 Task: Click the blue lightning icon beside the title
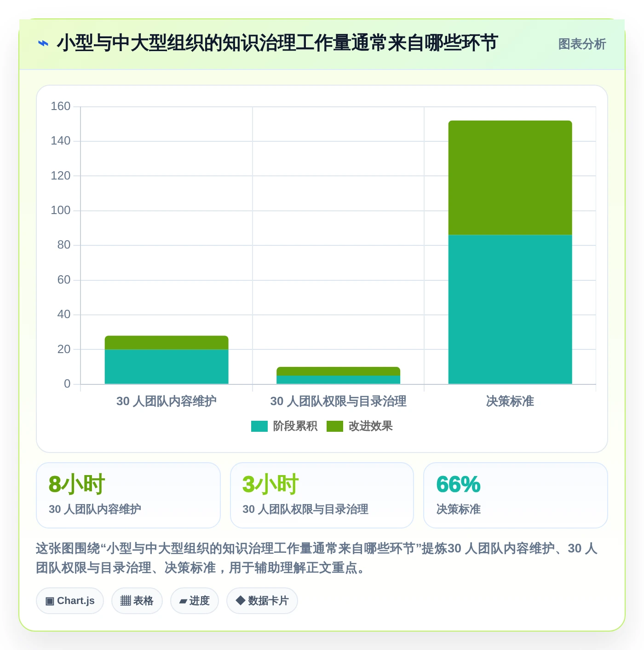pos(43,44)
